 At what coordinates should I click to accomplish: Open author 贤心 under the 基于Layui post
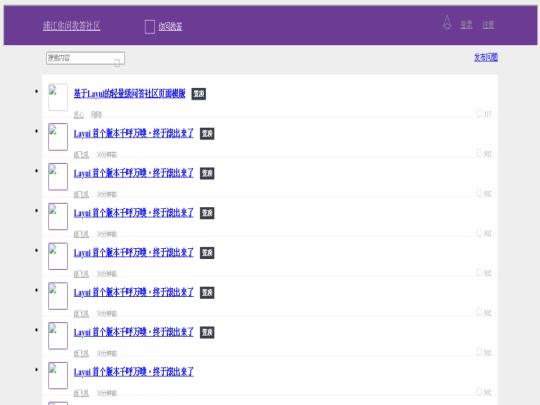79,115
